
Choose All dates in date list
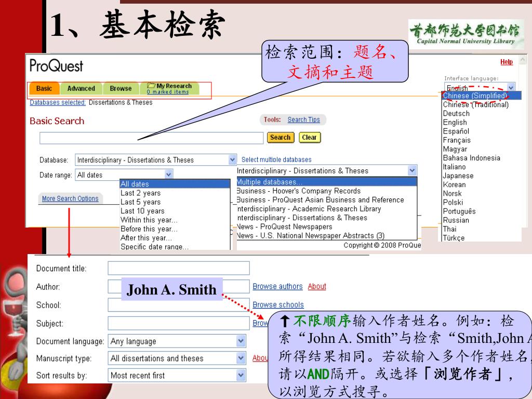click(175, 184)
